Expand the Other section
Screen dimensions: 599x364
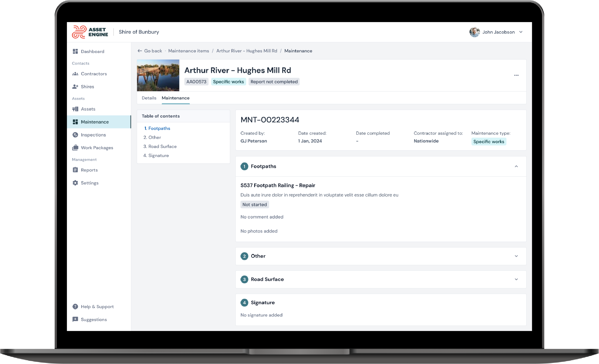(516, 256)
